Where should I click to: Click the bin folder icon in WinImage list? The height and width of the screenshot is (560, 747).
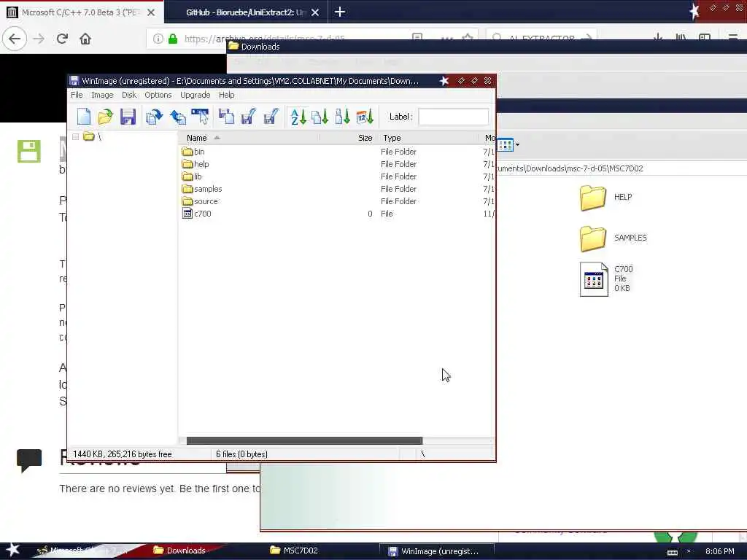pos(187,152)
